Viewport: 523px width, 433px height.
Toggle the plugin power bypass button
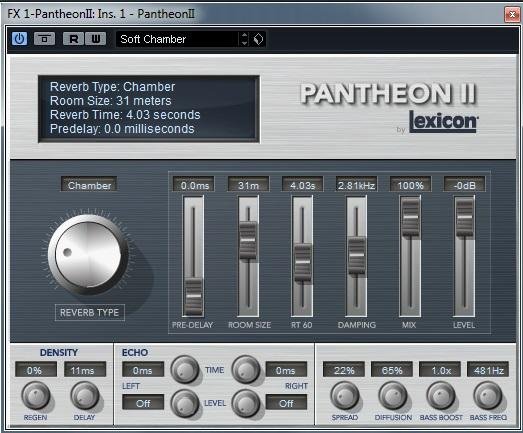tap(19, 39)
